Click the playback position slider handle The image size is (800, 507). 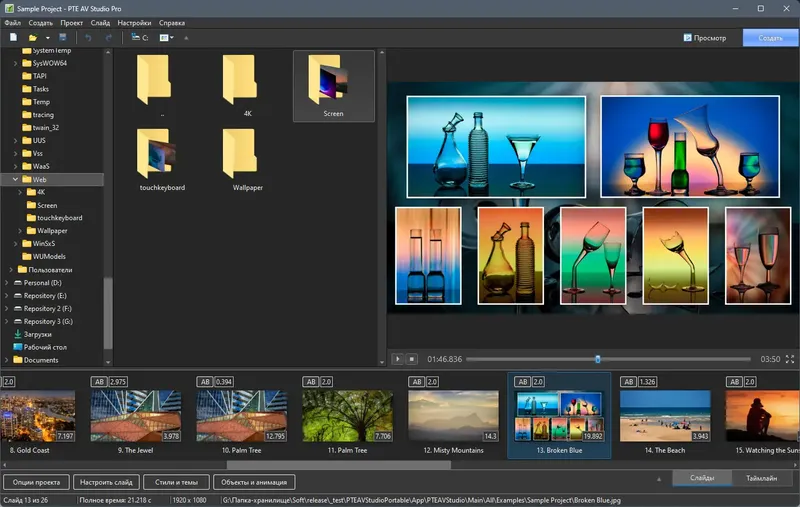tap(598, 358)
